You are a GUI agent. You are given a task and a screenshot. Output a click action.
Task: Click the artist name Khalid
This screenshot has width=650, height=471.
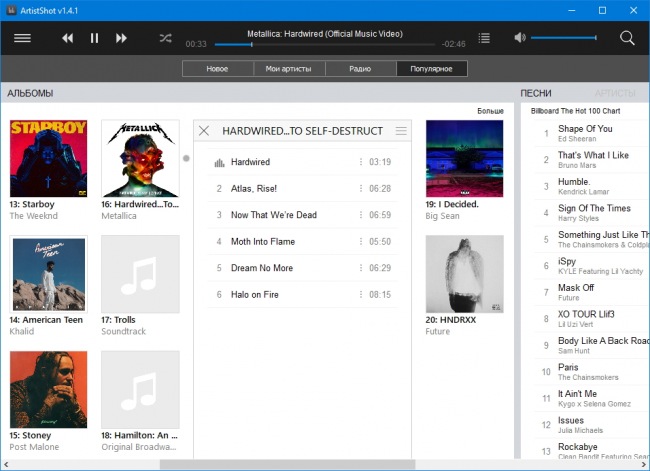pos(22,332)
